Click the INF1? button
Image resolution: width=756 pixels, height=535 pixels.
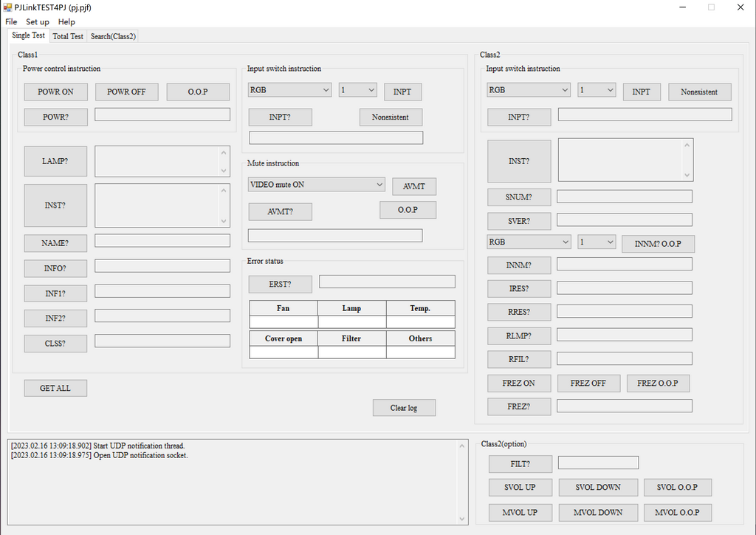[x=55, y=293]
